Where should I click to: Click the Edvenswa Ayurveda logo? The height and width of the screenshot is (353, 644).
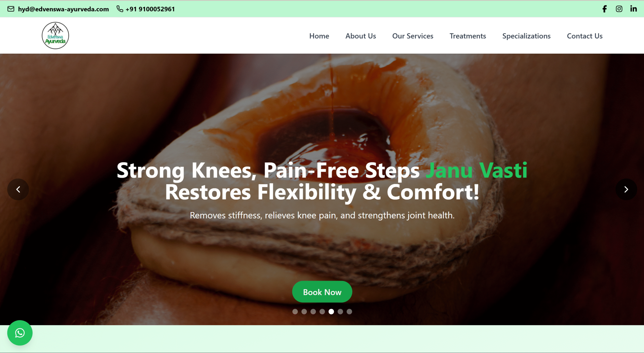tap(55, 36)
